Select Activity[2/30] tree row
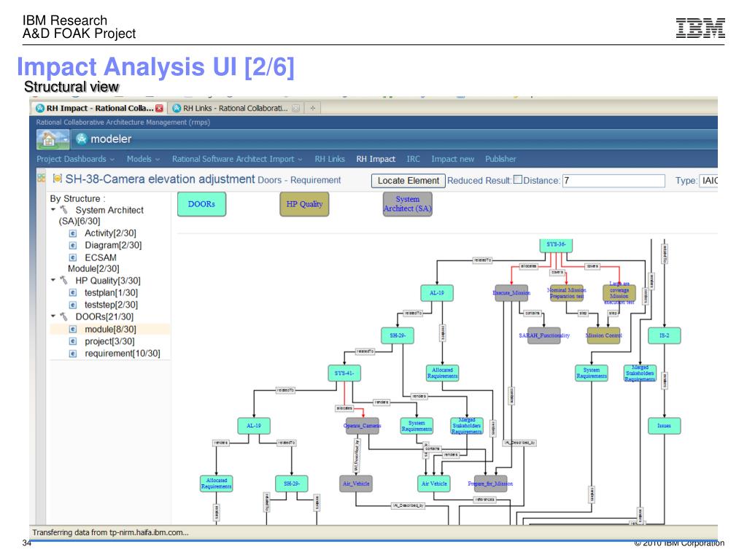Image resolution: width=747 pixels, height=560 pixels. coord(110,233)
